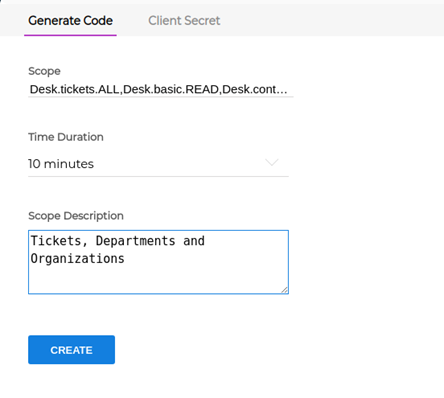Grab the text area resize handle
444x398 pixels.
pyautogui.click(x=284, y=290)
